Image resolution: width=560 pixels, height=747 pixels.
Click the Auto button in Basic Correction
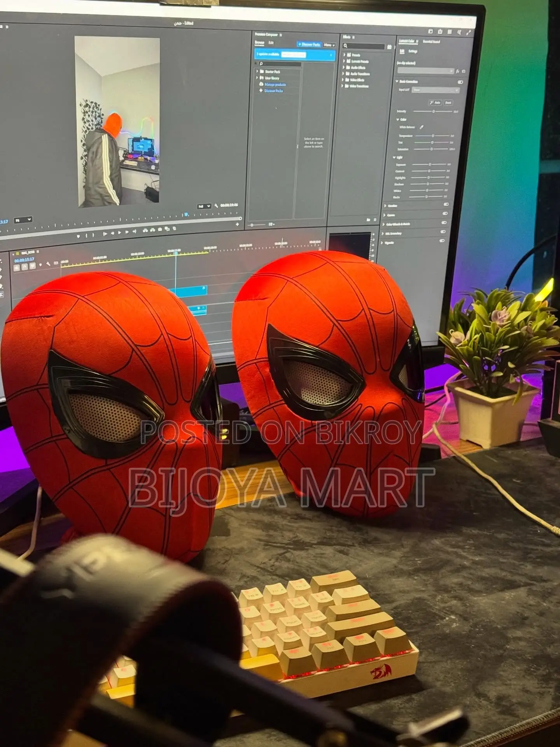[x=435, y=103]
